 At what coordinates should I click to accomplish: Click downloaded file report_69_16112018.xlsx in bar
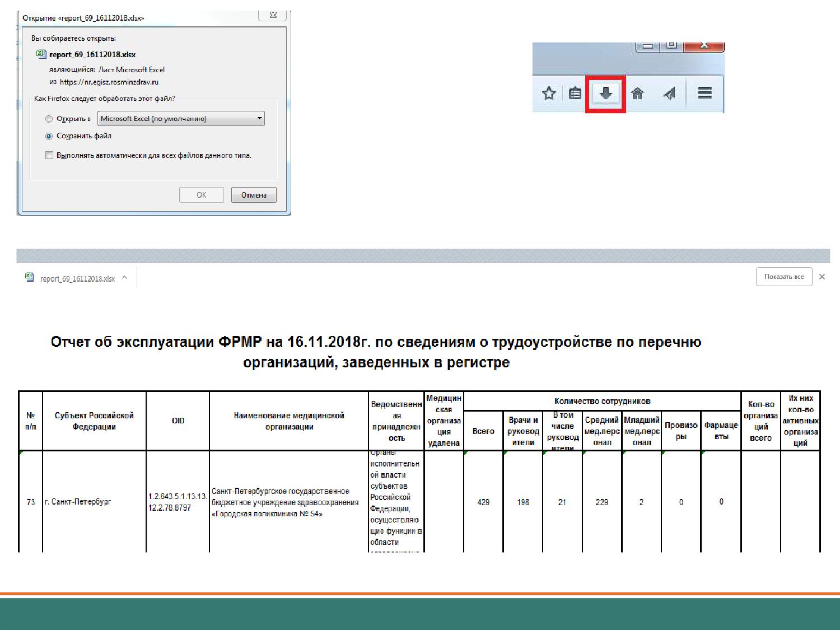[x=77, y=278]
